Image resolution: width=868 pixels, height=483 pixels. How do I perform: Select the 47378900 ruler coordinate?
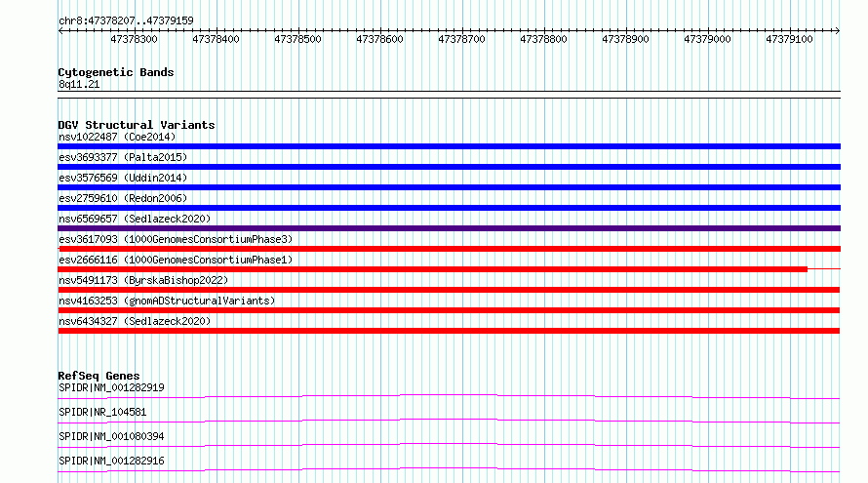[x=625, y=39]
